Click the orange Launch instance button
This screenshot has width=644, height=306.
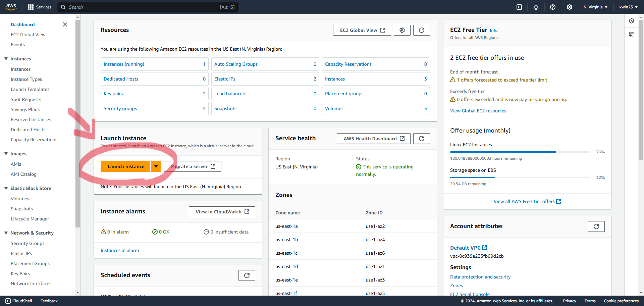pyautogui.click(x=126, y=166)
